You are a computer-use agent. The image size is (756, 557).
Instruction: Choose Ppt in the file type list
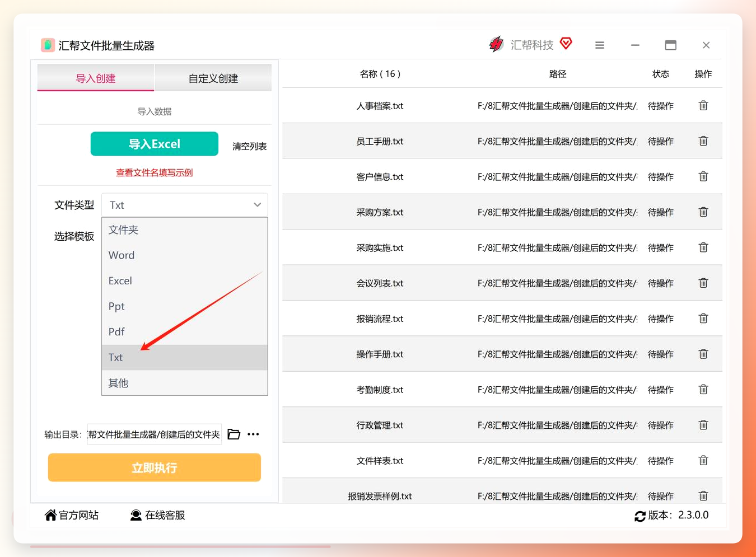tap(185, 306)
